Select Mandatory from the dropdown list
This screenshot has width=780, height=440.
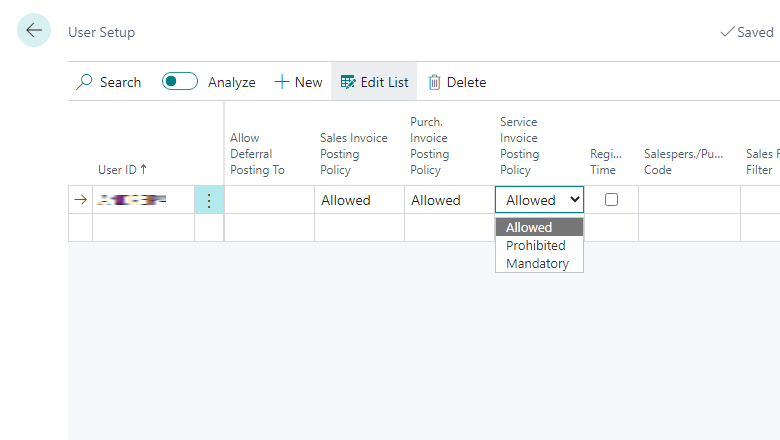click(537, 264)
